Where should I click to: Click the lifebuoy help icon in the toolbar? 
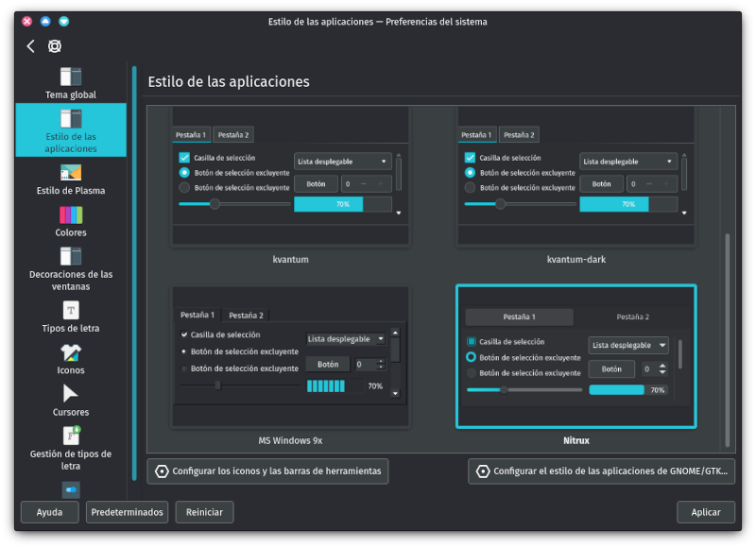click(x=55, y=46)
